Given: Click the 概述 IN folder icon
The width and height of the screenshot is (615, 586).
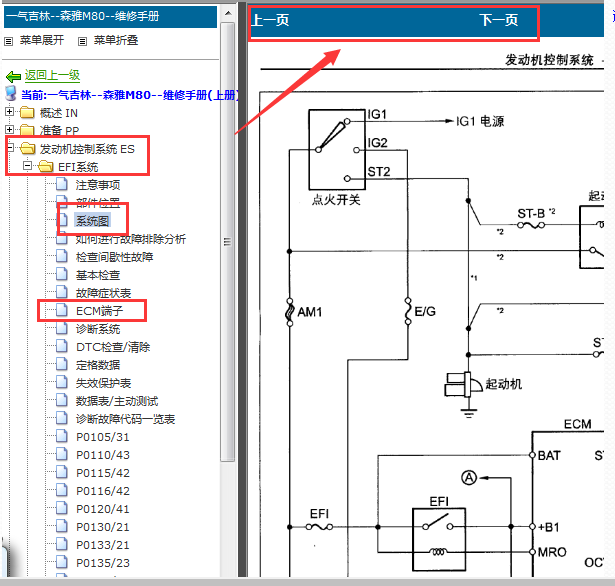Looking at the screenshot, I should [x=27, y=113].
